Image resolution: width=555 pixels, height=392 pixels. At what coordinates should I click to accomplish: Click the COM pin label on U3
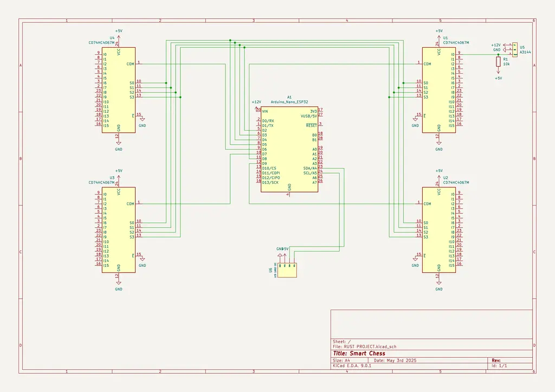tap(130, 204)
